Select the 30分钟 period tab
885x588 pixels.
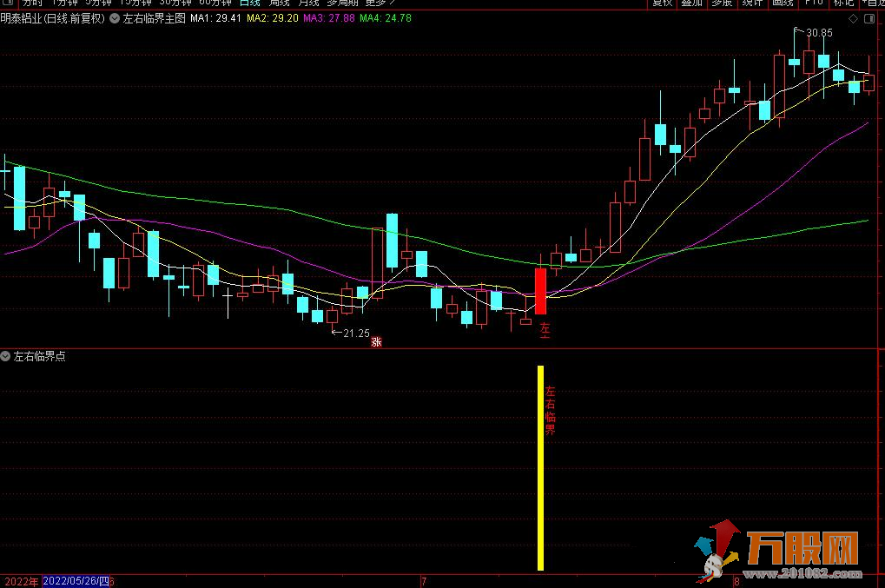(175, 3)
